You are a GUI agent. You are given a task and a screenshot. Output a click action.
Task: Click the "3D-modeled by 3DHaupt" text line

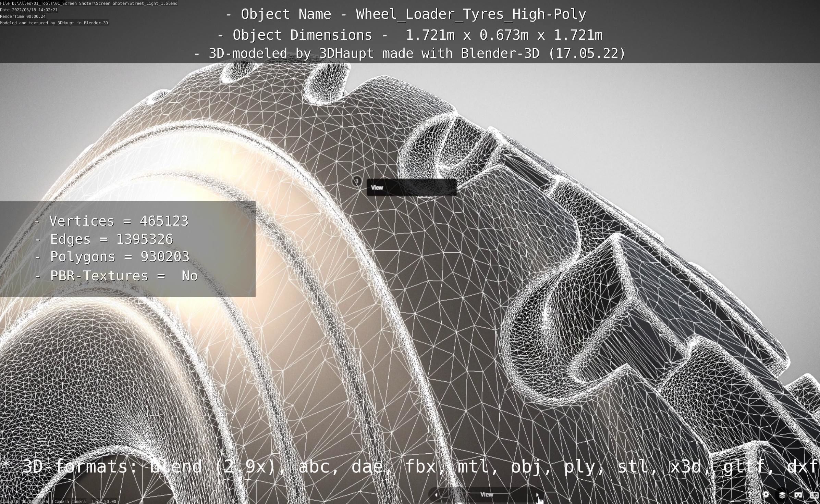(410, 53)
